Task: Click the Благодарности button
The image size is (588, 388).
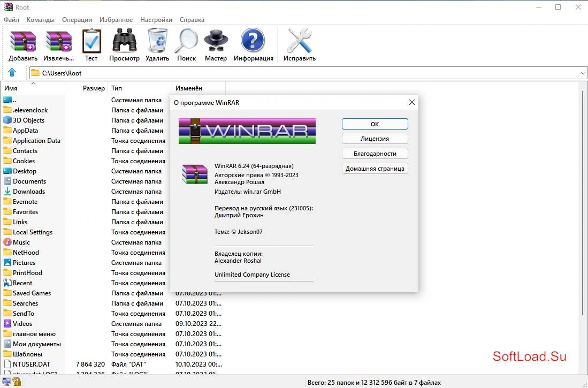Action: coord(375,154)
